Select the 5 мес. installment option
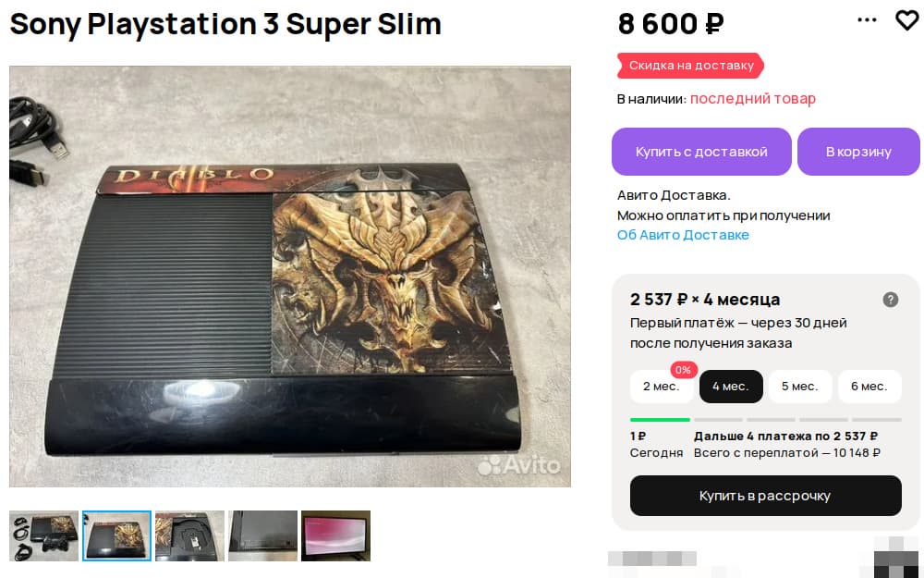The height and width of the screenshot is (578, 924). [x=800, y=387]
